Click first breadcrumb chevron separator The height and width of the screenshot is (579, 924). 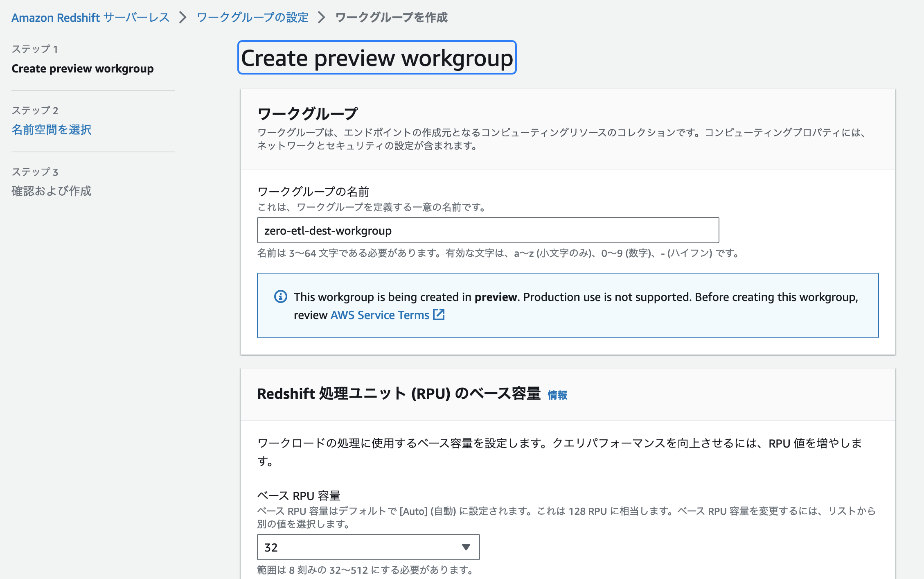pos(183,18)
